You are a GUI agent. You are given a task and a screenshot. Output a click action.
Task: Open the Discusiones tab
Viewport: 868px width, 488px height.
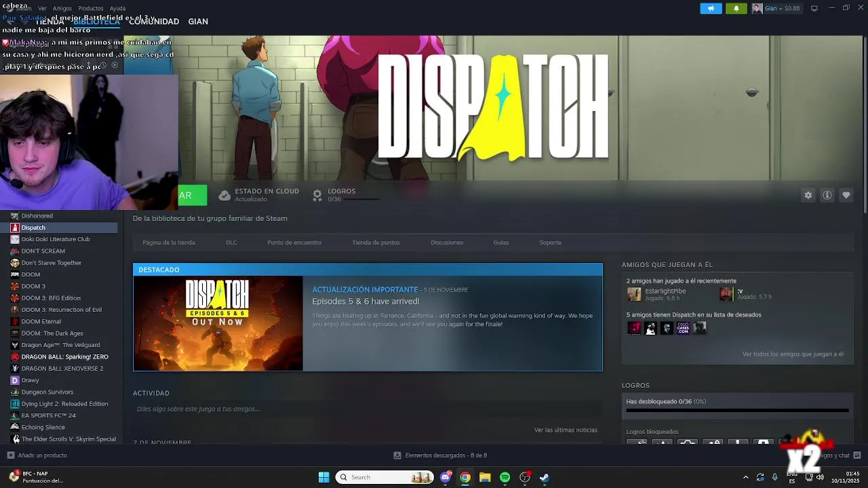pos(447,242)
